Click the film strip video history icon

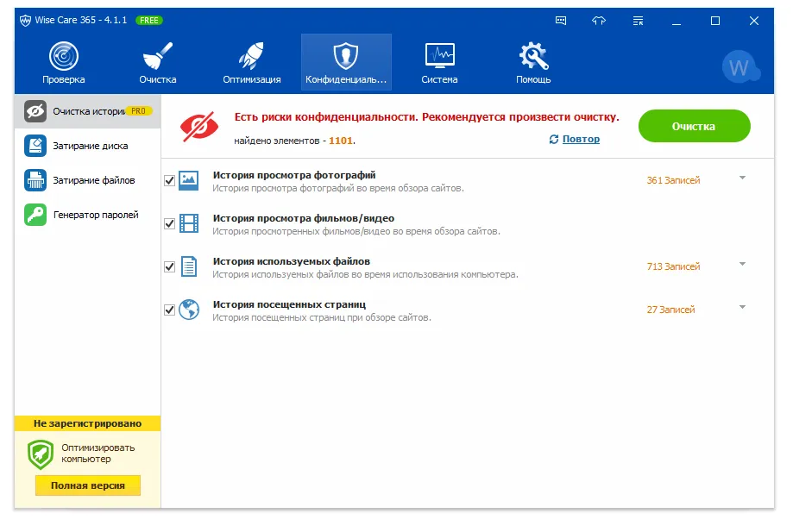[189, 223]
